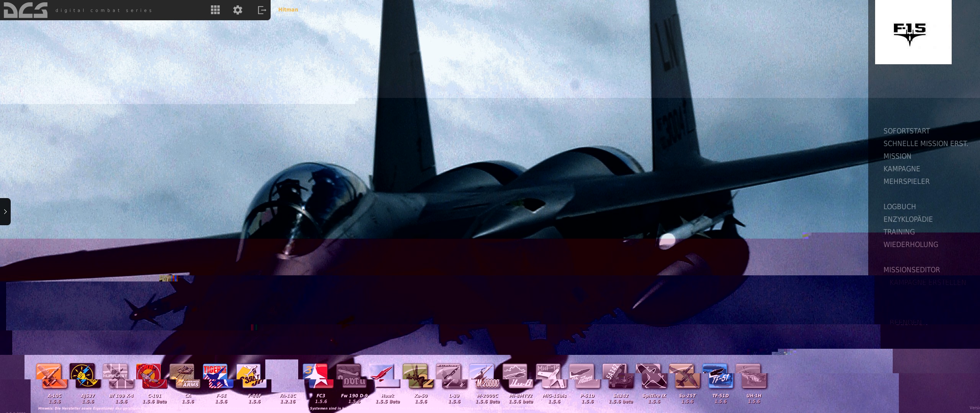Open the MISSIONSEDITOR
This screenshot has height=413, width=980.
tap(911, 270)
